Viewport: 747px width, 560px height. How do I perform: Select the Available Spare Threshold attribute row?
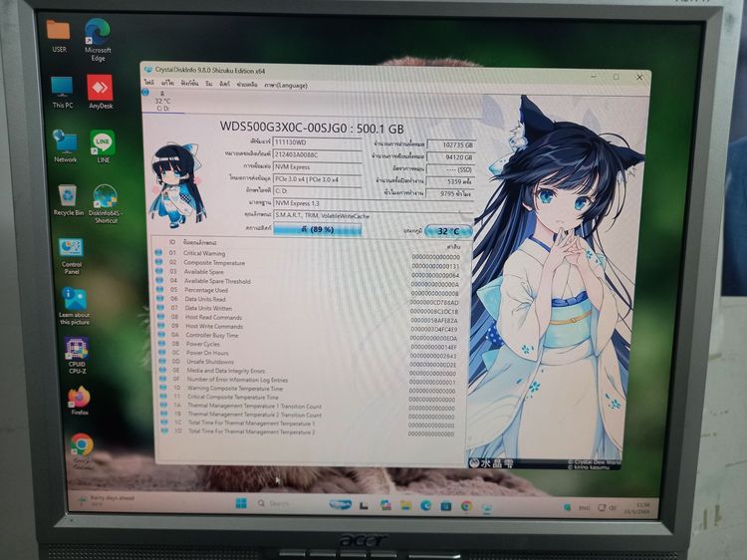[308, 281]
